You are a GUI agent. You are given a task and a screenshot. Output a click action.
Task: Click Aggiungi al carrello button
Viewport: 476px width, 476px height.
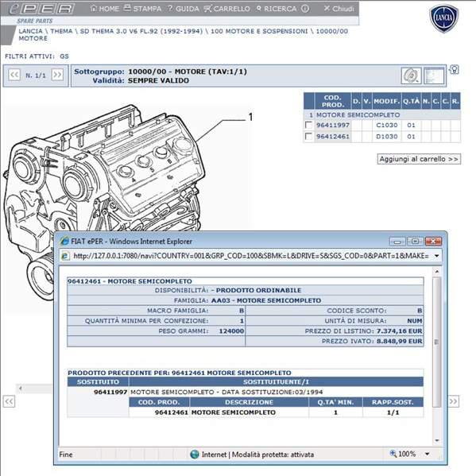pyautogui.click(x=419, y=159)
